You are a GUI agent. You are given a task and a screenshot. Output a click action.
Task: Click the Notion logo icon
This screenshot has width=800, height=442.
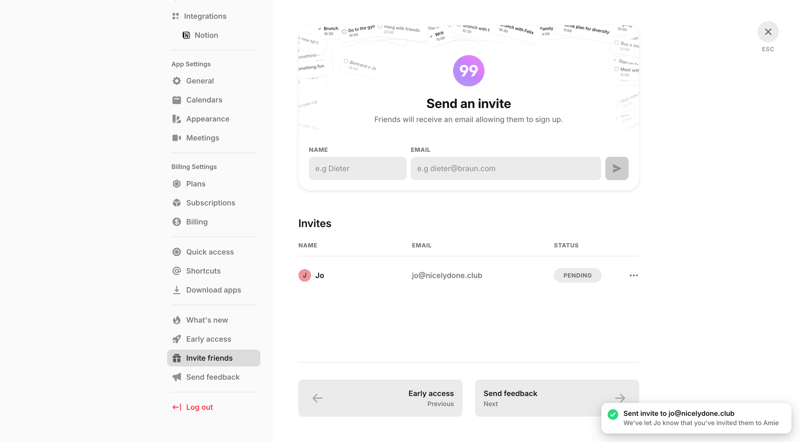point(186,35)
